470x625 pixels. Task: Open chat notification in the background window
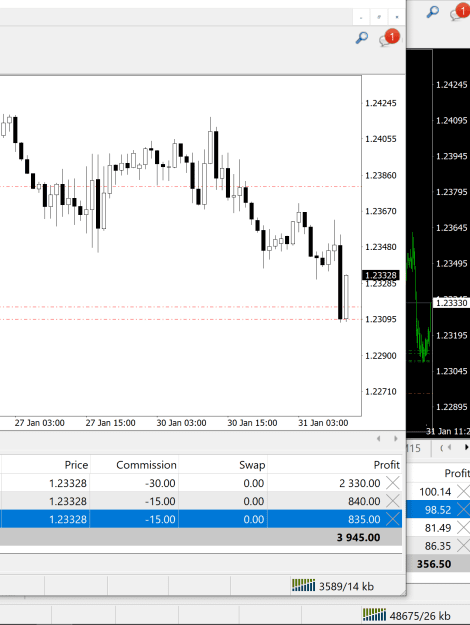pyautogui.click(x=460, y=12)
